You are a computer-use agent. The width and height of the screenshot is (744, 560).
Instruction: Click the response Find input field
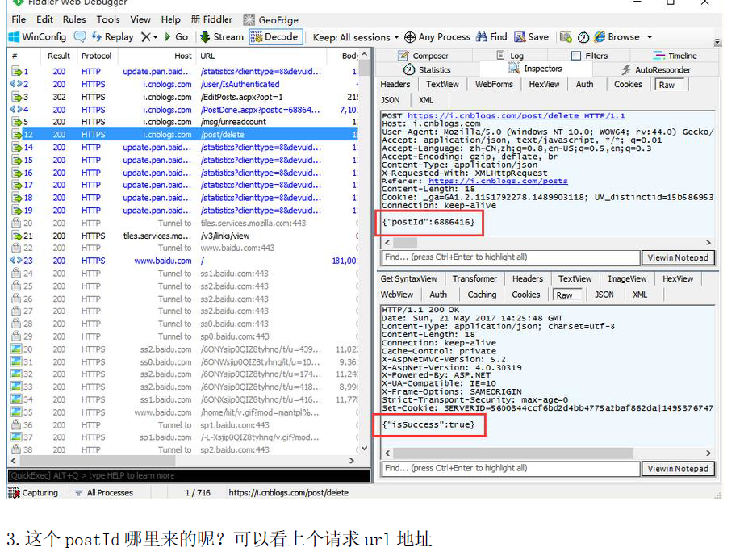(x=511, y=469)
